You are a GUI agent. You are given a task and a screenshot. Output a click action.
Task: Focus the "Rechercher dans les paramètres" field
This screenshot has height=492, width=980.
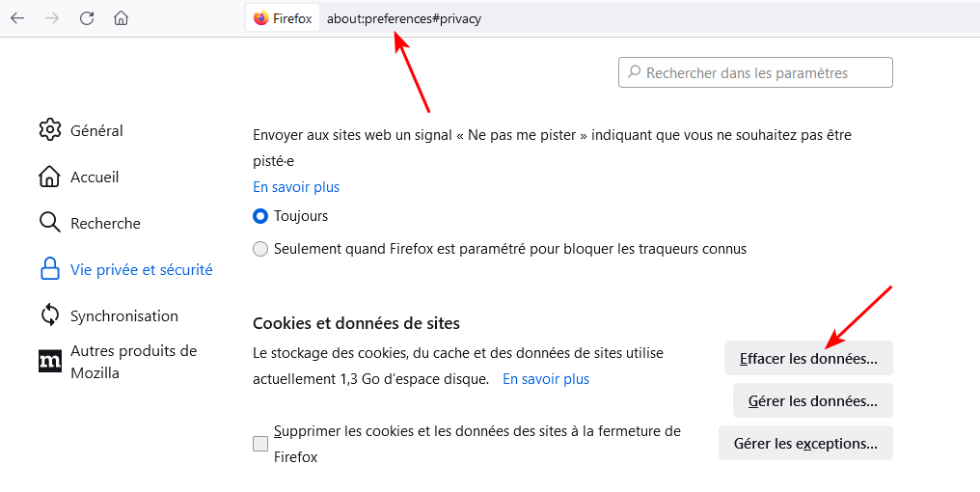pos(762,72)
